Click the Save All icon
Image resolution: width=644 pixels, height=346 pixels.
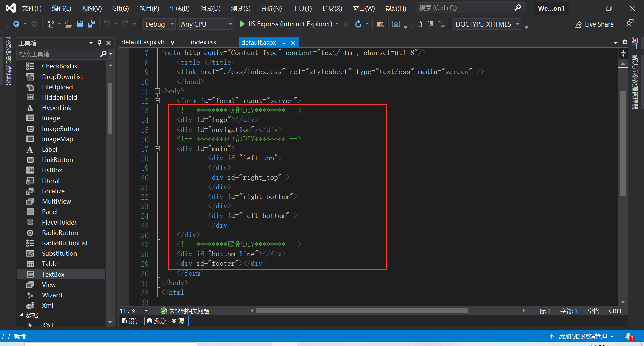click(x=91, y=24)
